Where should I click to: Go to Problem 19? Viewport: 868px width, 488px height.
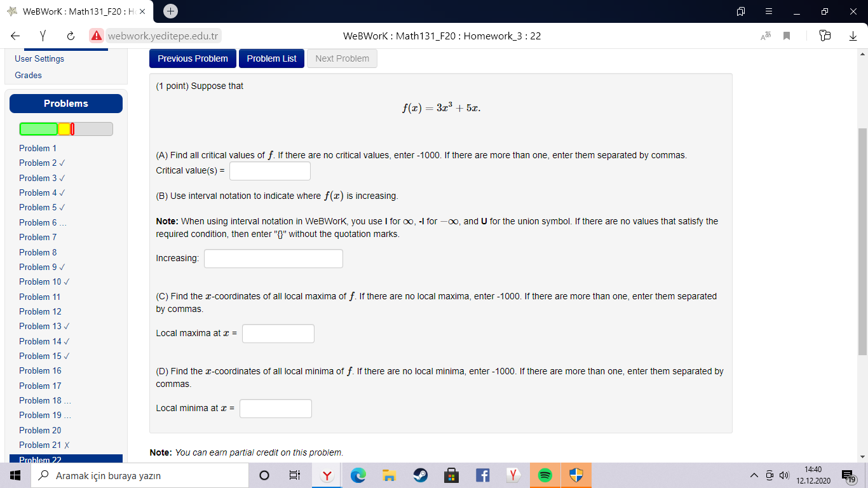[45, 415]
